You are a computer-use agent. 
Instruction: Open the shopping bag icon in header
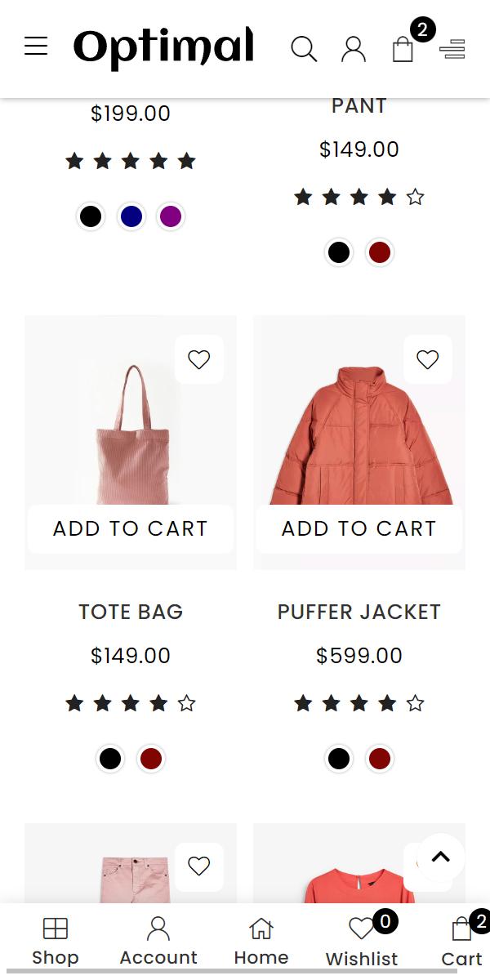pos(403,49)
